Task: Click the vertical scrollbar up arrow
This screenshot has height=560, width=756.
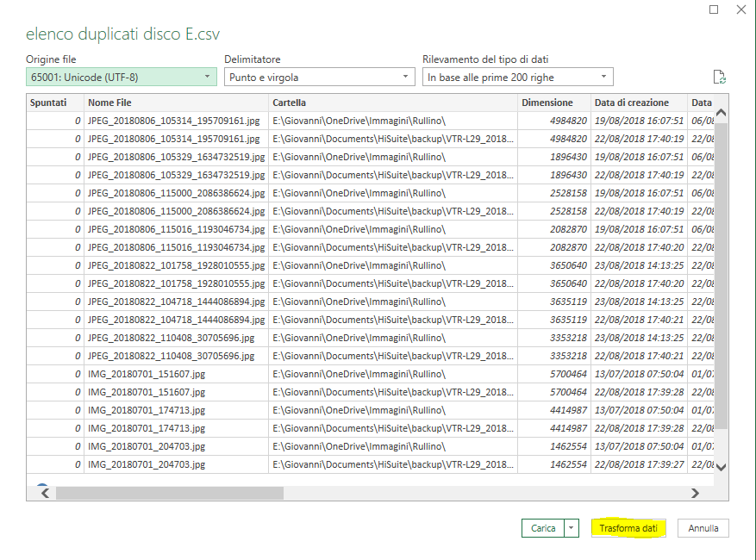Action: (722, 113)
